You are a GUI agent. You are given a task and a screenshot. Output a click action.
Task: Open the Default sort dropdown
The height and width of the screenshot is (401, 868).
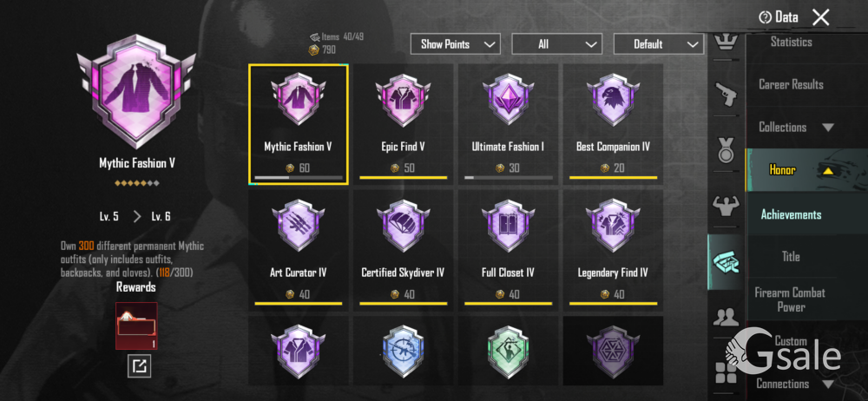click(x=658, y=43)
